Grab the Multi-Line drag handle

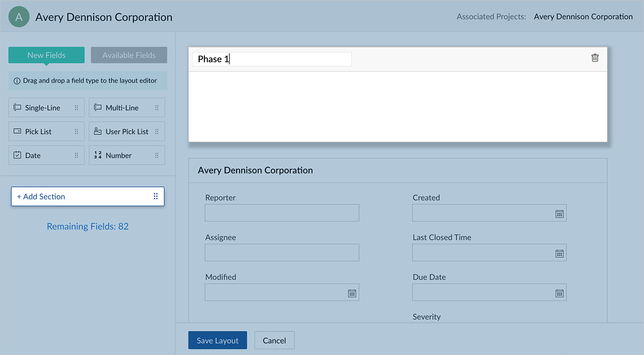(157, 108)
